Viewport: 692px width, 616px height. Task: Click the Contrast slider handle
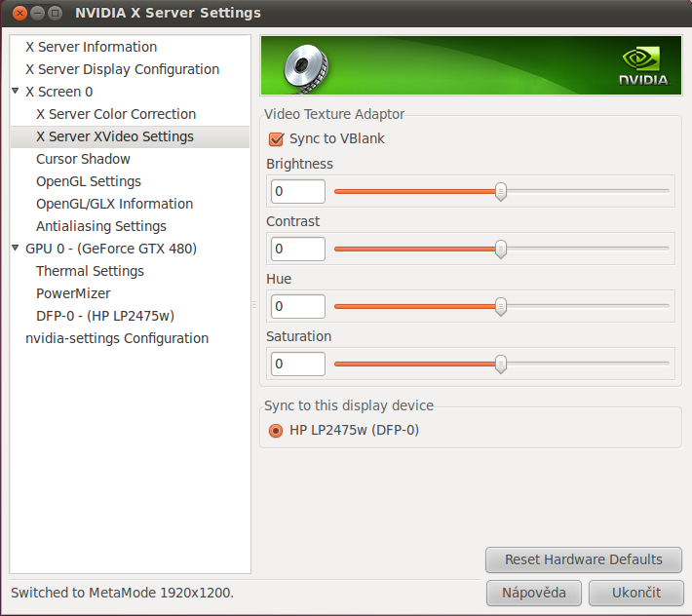click(501, 250)
